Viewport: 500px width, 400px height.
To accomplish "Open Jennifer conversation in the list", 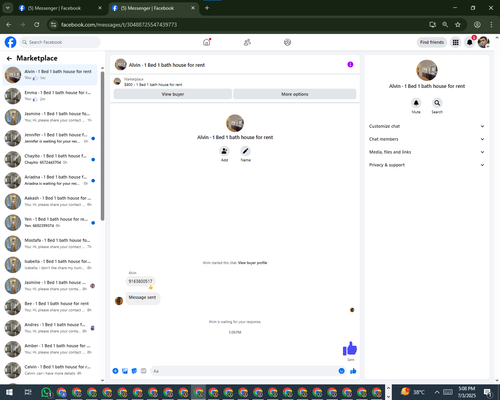I will point(50,138).
